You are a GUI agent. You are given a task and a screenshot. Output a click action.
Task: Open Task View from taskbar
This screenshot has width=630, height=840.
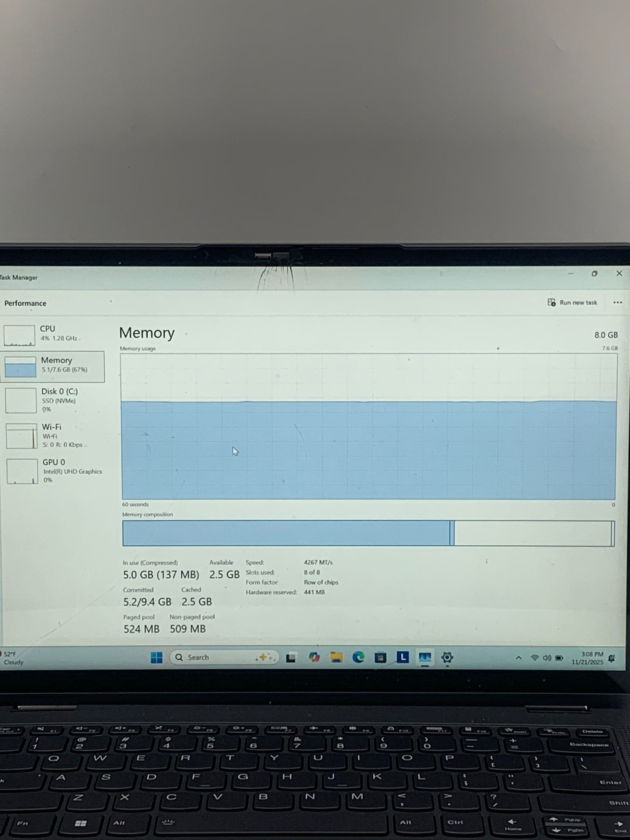click(x=291, y=658)
